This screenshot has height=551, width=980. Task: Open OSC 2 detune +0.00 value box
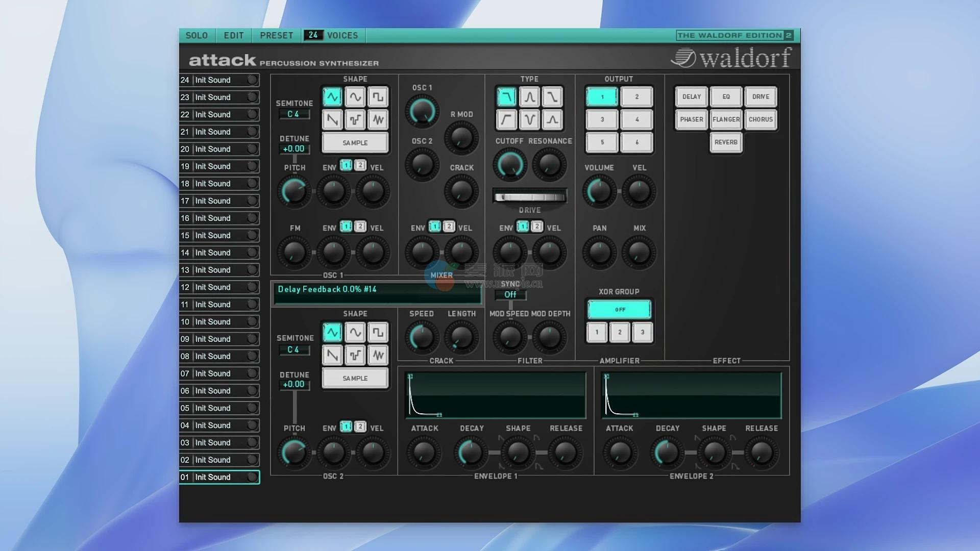coord(294,385)
